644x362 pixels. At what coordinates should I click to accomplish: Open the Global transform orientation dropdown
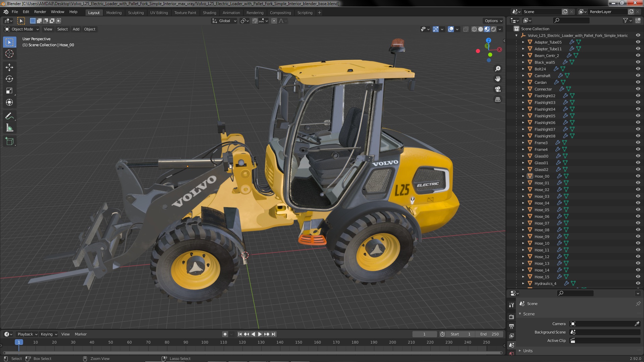pyautogui.click(x=224, y=21)
